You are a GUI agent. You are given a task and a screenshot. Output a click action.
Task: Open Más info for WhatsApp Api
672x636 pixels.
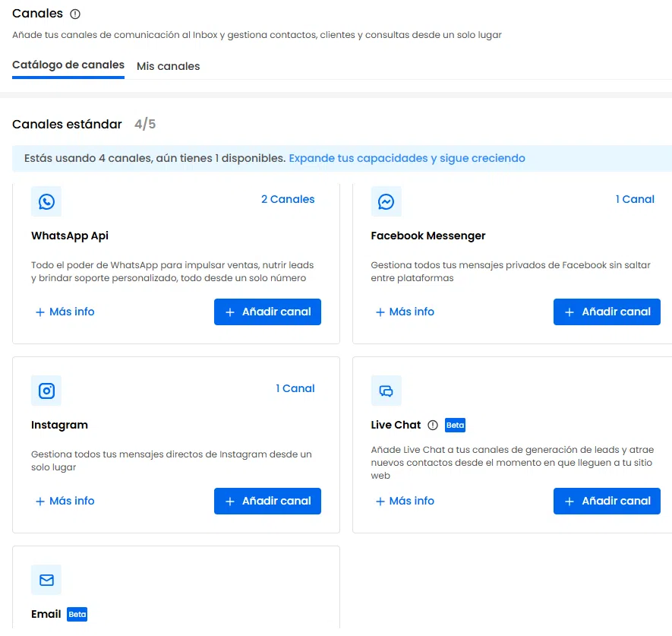click(x=65, y=312)
